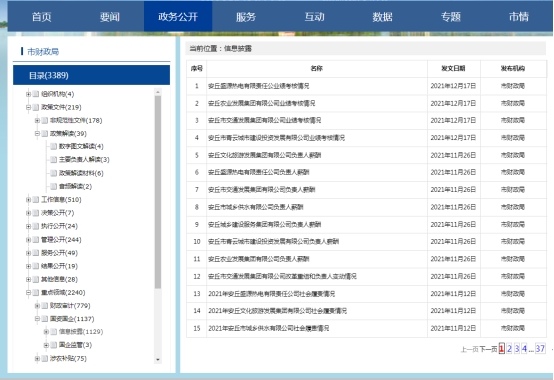The image size is (554, 380).
Task: Click 下一页 next page link
Action: (488, 349)
